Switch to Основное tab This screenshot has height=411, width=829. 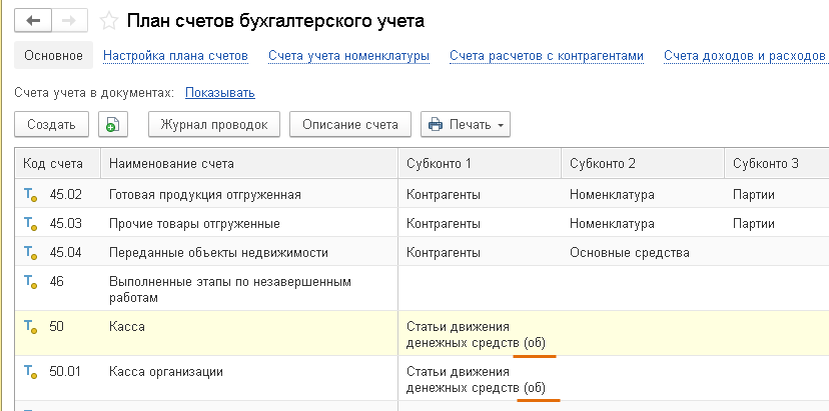point(53,56)
